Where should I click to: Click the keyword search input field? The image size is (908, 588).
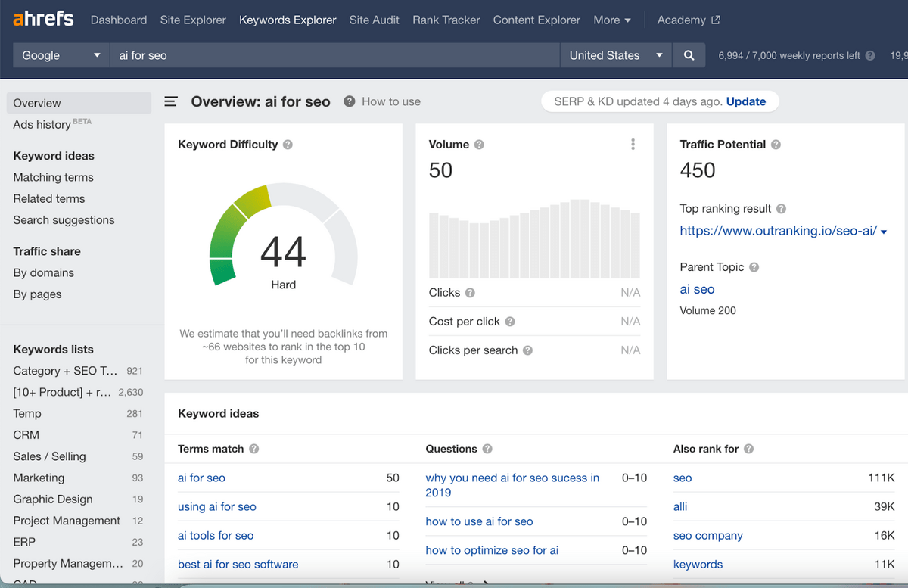pos(333,55)
